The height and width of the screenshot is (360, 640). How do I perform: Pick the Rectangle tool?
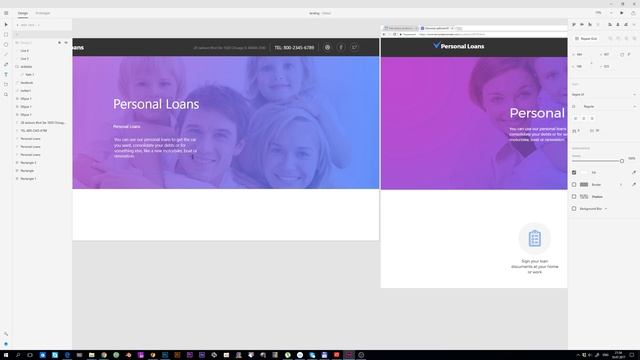6,35
